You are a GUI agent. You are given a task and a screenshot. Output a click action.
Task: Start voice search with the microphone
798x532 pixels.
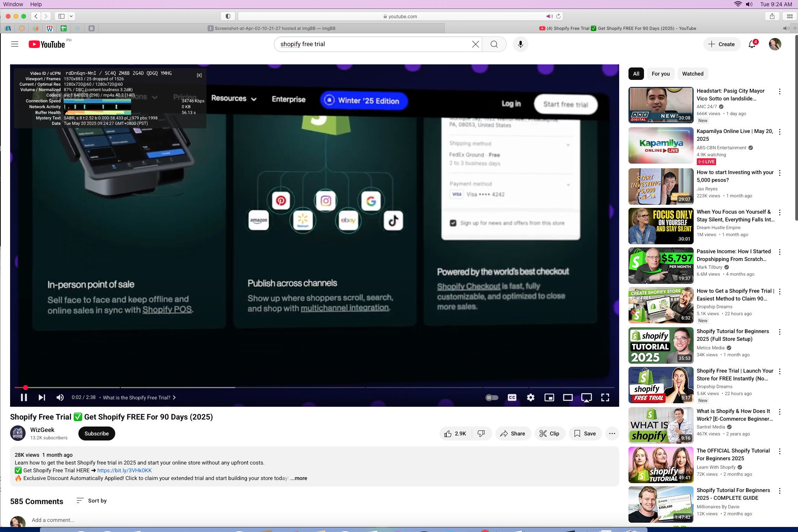point(521,44)
